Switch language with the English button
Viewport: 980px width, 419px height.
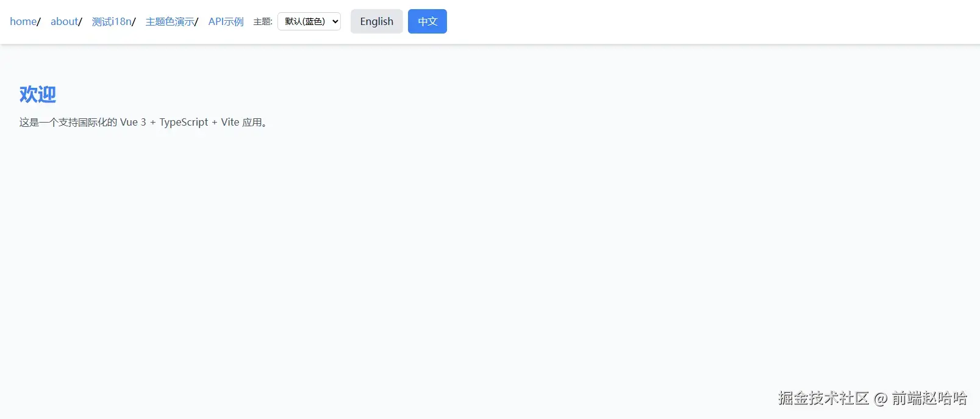377,21
